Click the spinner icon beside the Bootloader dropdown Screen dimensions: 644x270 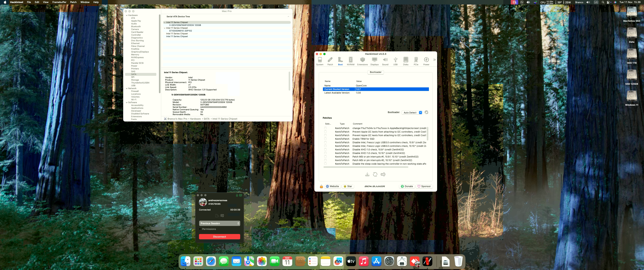(x=426, y=112)
